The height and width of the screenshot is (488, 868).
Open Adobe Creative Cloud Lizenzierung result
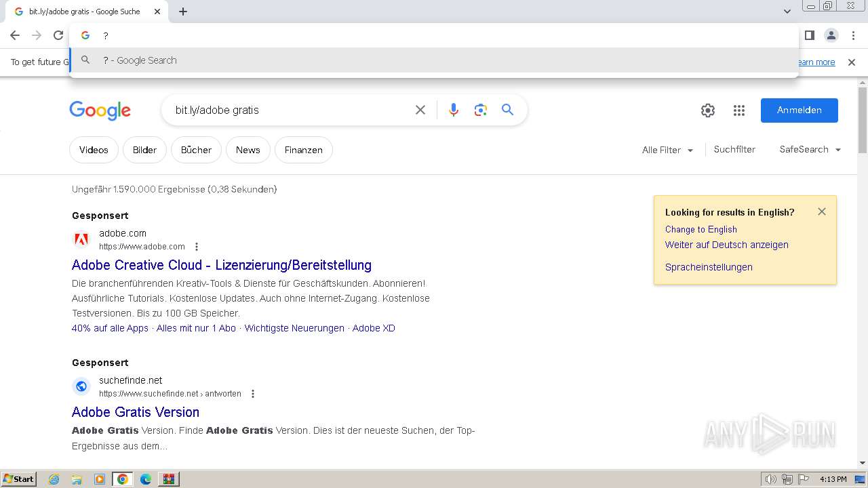point(222,265)
